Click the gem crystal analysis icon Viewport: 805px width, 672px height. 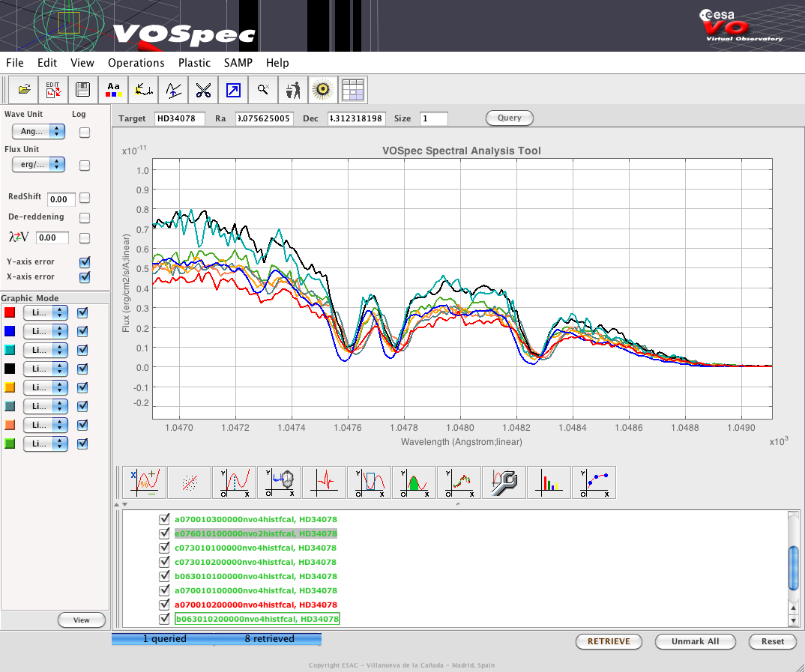(x=280, y=482)
